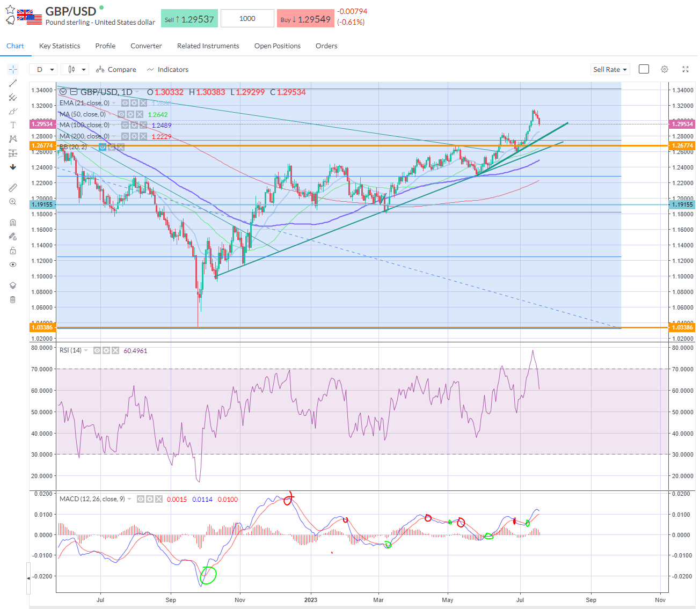
Task: Toggle hide all drawings eye icon
Action: (13, 265)
